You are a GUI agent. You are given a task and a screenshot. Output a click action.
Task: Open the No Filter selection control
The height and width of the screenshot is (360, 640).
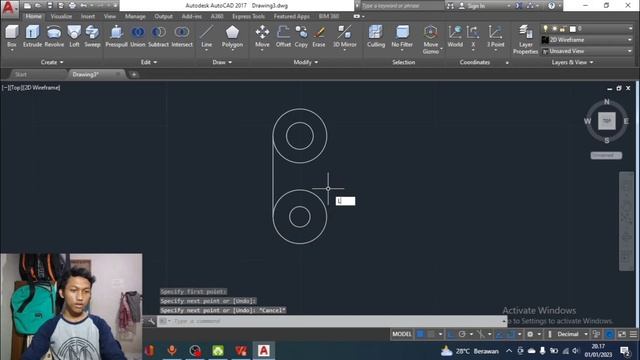[402, 36]
